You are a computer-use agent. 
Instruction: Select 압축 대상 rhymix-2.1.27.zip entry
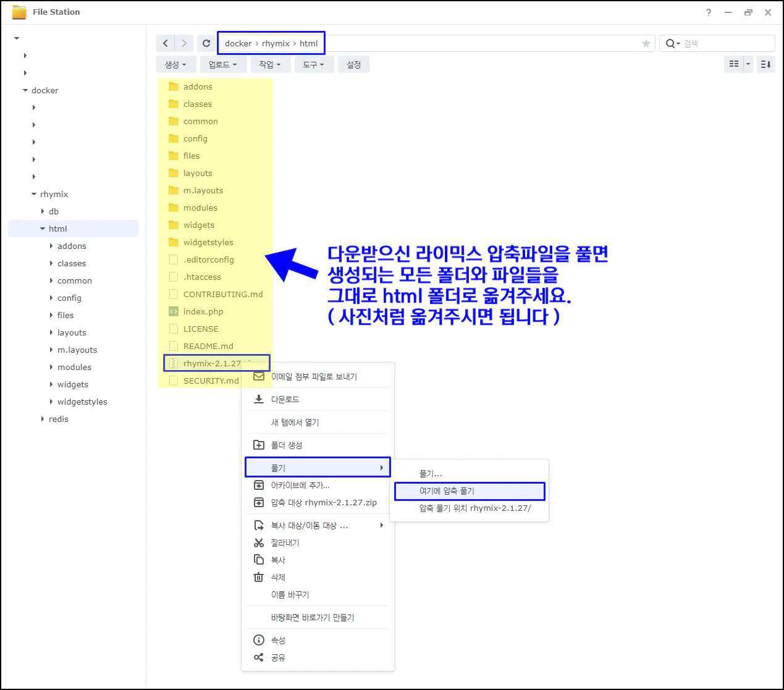click(318, 502)
